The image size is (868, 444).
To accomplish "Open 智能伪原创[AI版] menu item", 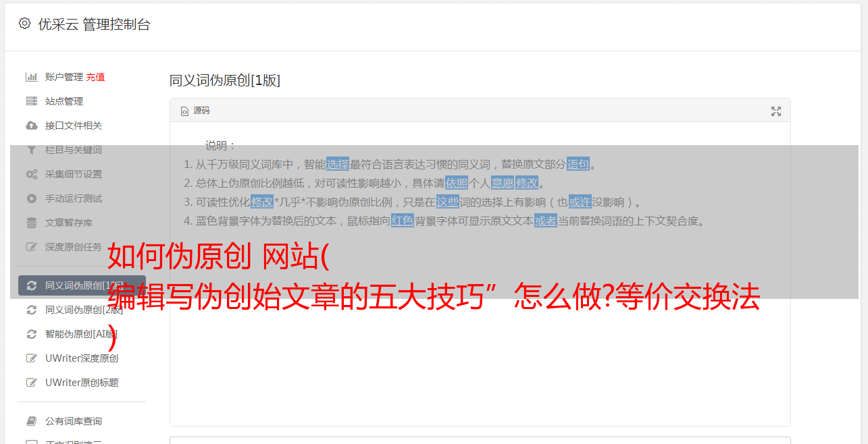I will click(x=82, y=334).
